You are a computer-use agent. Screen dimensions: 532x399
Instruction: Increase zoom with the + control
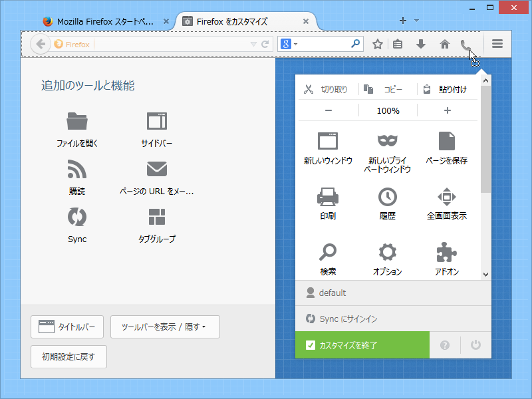[447, 111]
